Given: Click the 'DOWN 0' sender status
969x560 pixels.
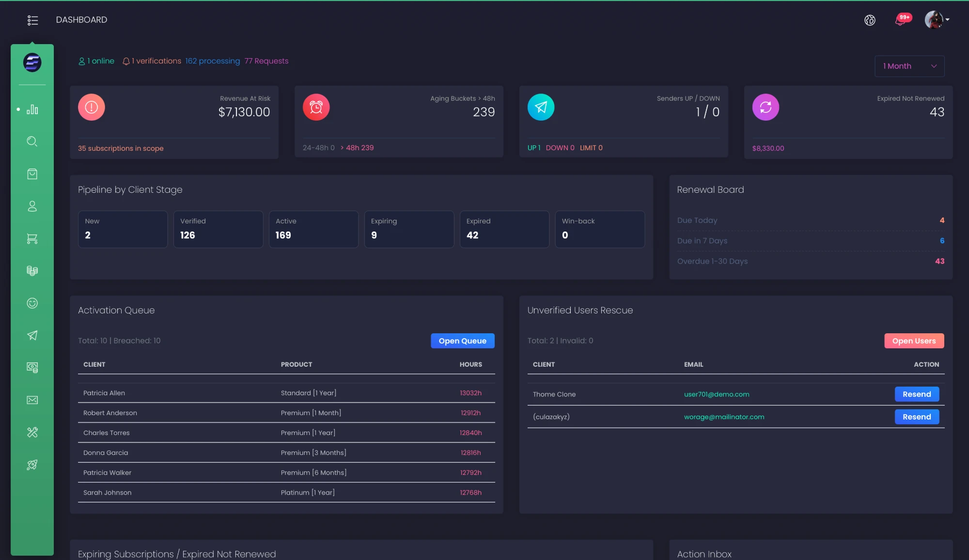Looking at the screenshot, I should pyautogui.click(x=560, y=148).
